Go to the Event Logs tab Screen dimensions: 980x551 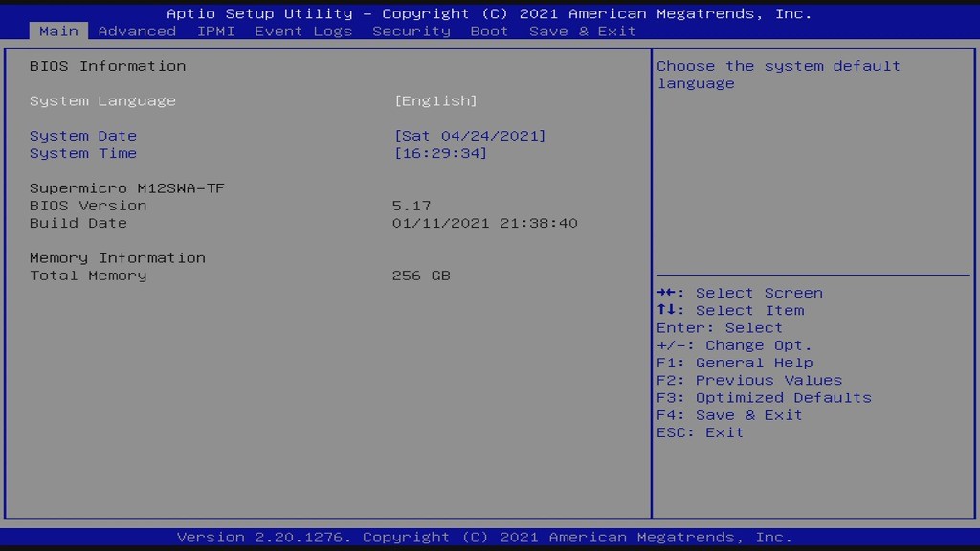(303, 31)
